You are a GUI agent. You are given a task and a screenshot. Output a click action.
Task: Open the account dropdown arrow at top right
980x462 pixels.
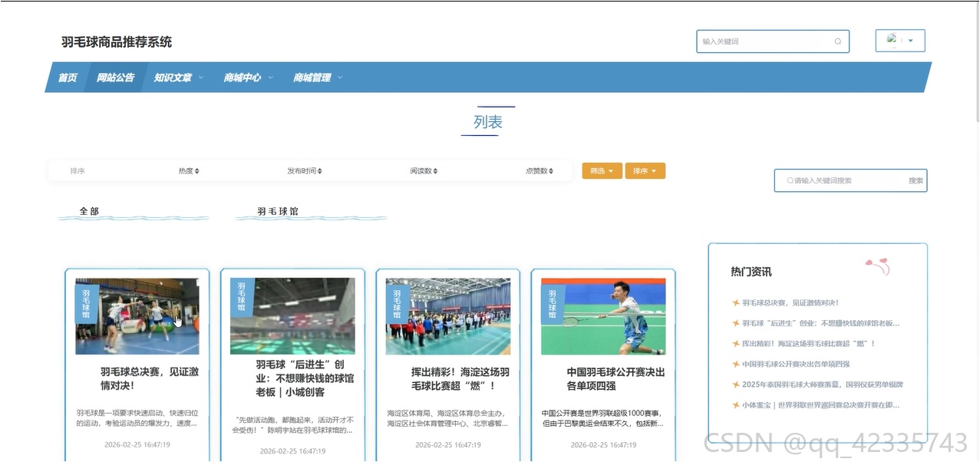(x=910, y=41)
